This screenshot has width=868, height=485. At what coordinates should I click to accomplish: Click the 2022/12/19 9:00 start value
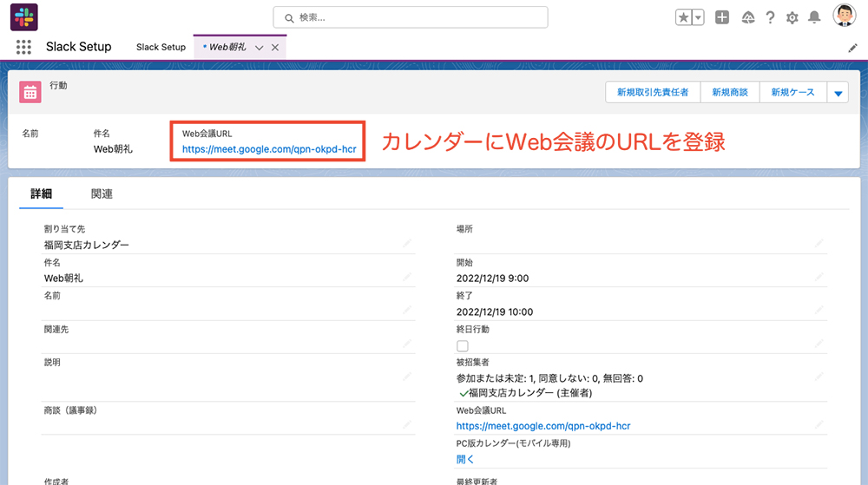(x=492, y=279)
